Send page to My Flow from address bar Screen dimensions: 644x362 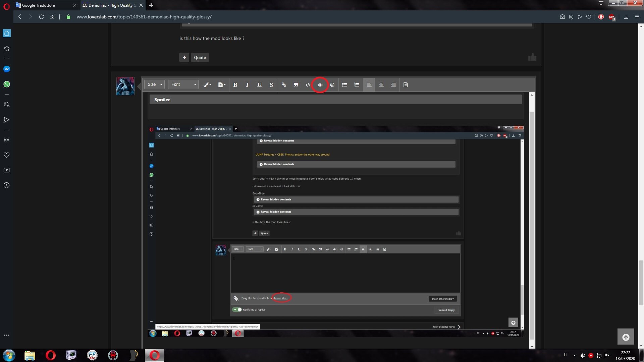(580, 17)
